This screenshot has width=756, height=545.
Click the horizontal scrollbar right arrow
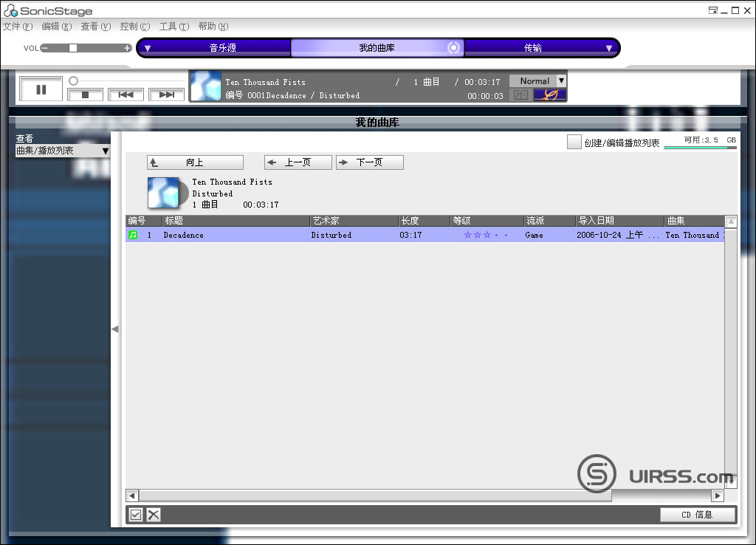coord(718,496)
